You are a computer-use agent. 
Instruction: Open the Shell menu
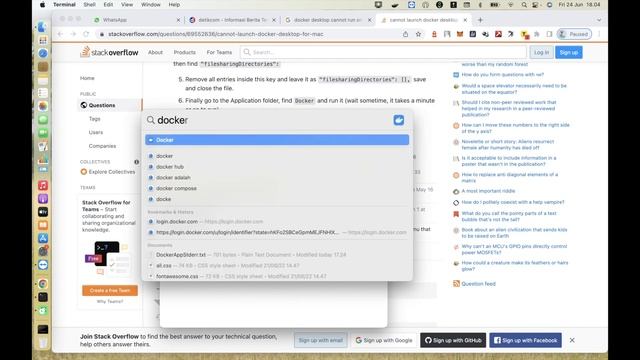[x=89, y=5]
